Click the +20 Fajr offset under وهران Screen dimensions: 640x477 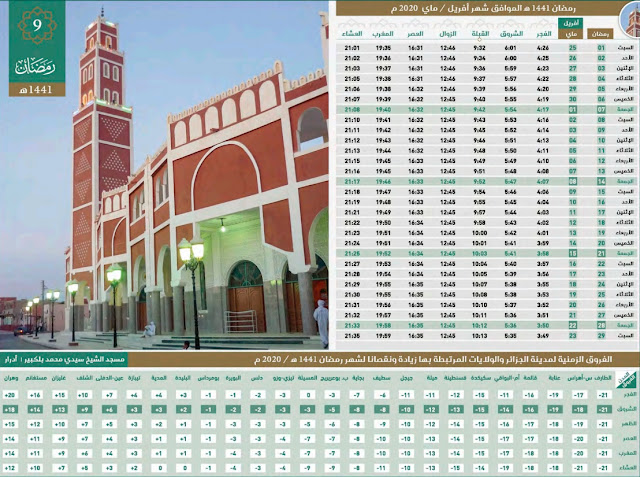10,395
